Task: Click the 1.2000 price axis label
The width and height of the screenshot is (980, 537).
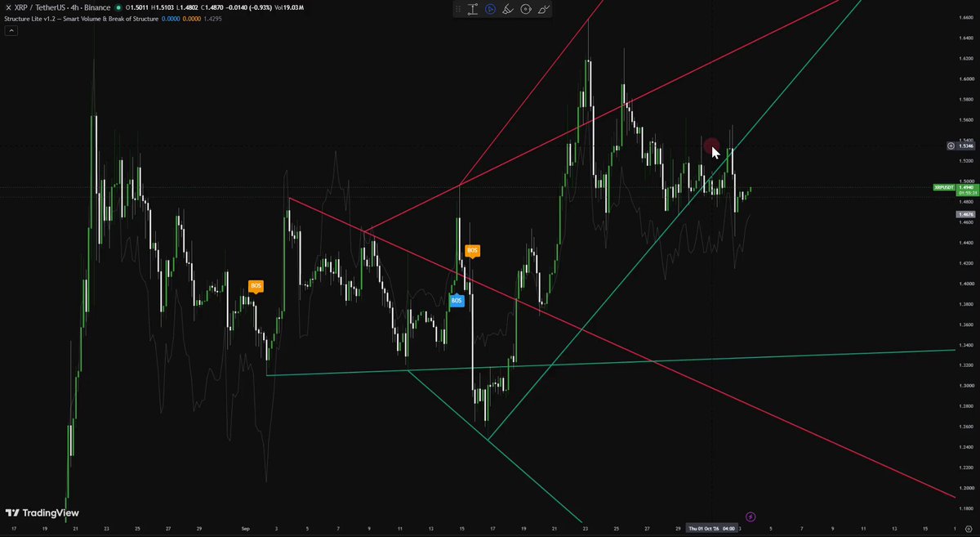Action: pos(967,488)
